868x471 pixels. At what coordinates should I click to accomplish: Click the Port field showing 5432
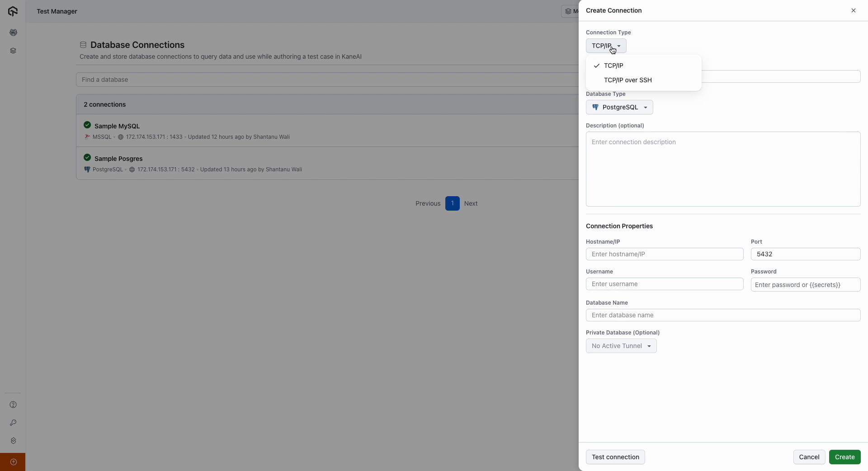[806, 254]
